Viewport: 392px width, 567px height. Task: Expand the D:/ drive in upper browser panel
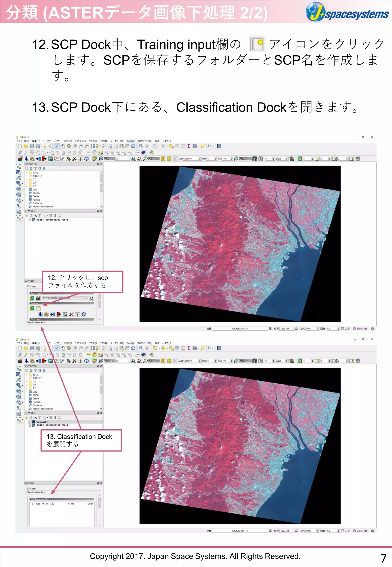[x=26, y=183]
